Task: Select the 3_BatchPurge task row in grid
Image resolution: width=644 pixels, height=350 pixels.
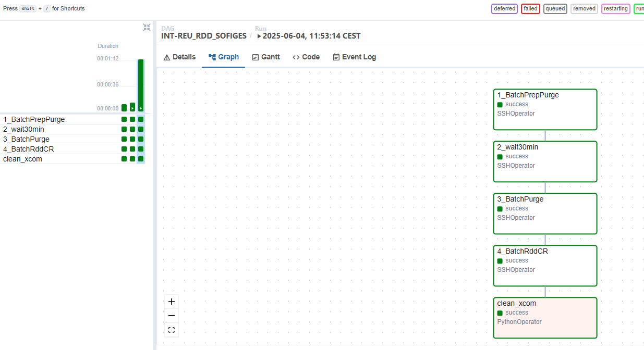Action: (x=74, y=139)
